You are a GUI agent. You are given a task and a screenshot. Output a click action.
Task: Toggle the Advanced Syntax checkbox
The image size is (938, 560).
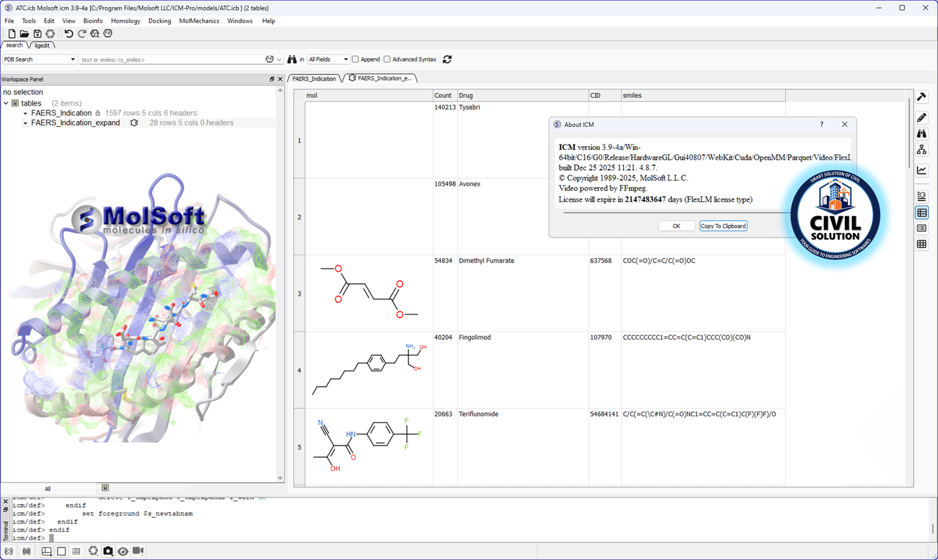click(x=387, y=59)
